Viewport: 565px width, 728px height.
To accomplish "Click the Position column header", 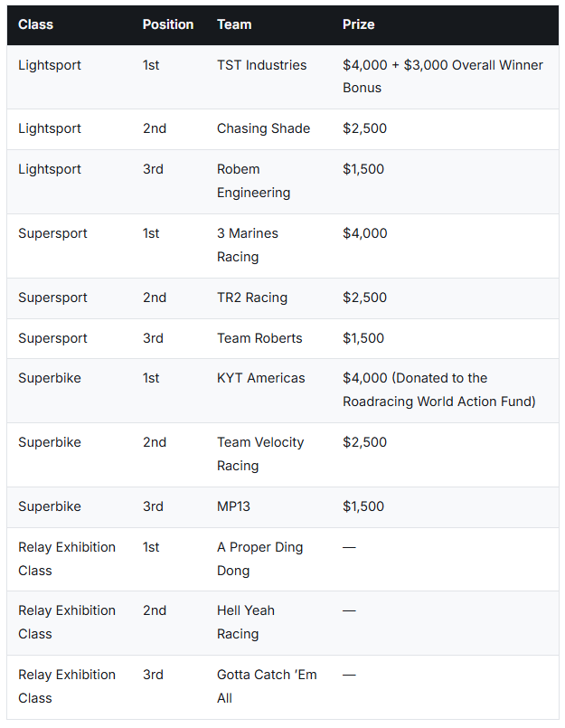I will click(x=167, y=24).
